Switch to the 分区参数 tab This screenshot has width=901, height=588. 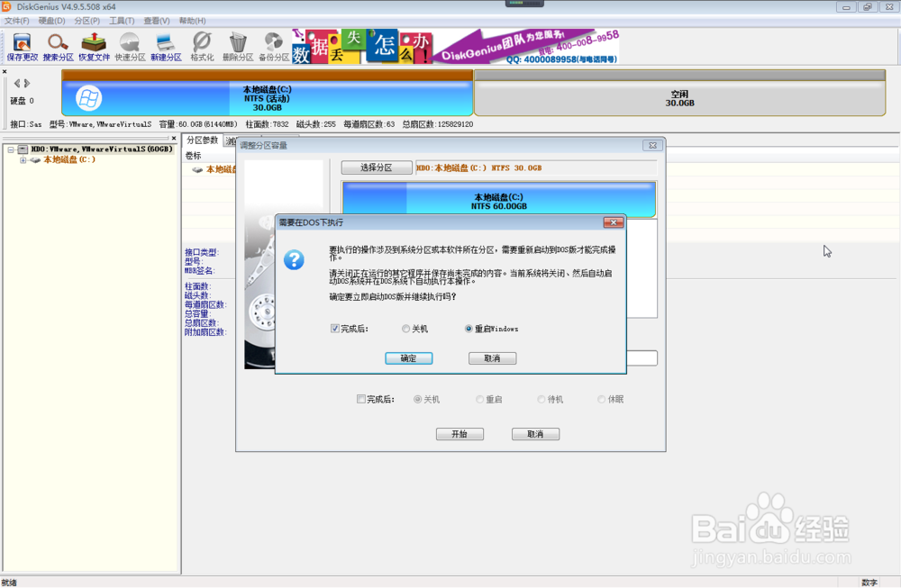(202, 140)
